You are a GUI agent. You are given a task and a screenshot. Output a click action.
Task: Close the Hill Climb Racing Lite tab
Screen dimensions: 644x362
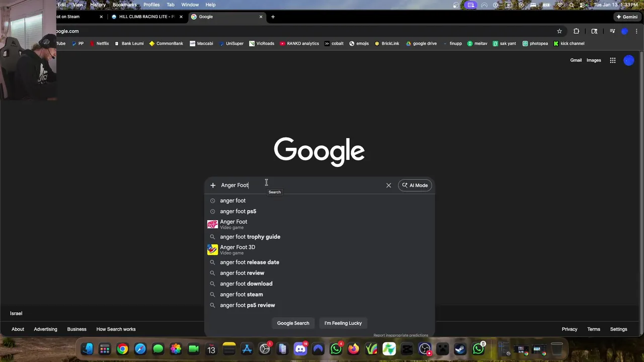(x=181, y=17)
